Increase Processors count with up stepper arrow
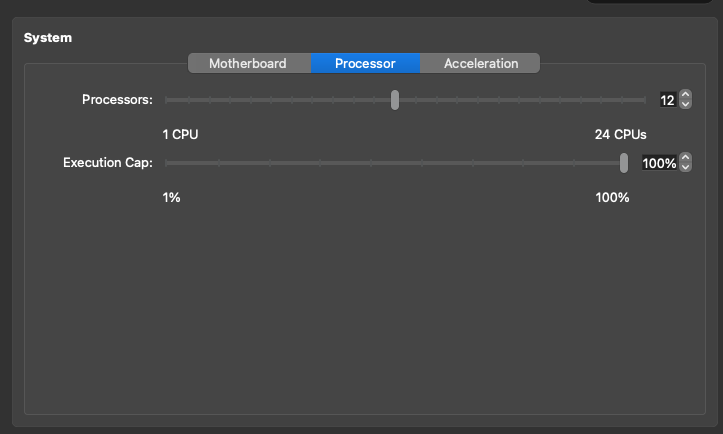This screenshot has width=723, height=434. tap(685, 95)
